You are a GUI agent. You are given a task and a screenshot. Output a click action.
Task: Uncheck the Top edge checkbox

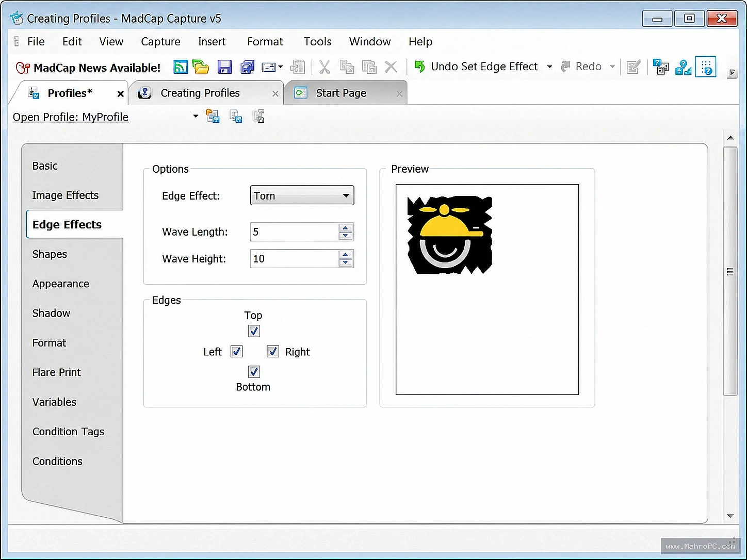pyautogui.click(x=254, y=331)
